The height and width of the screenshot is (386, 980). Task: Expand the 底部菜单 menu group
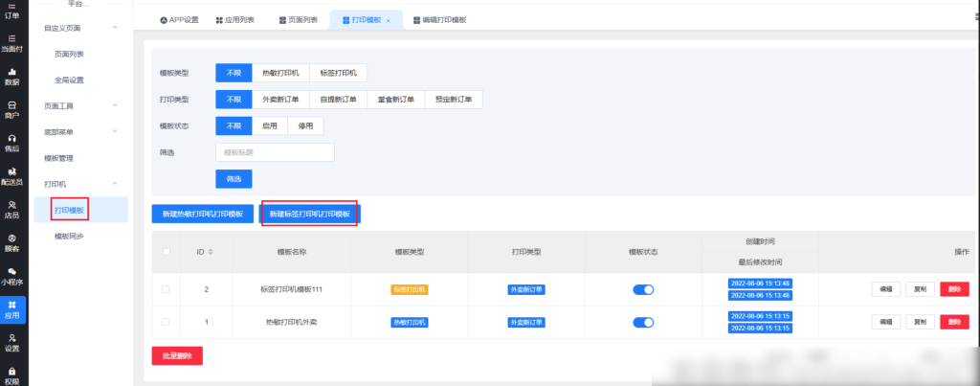click(x=115, y=131)
